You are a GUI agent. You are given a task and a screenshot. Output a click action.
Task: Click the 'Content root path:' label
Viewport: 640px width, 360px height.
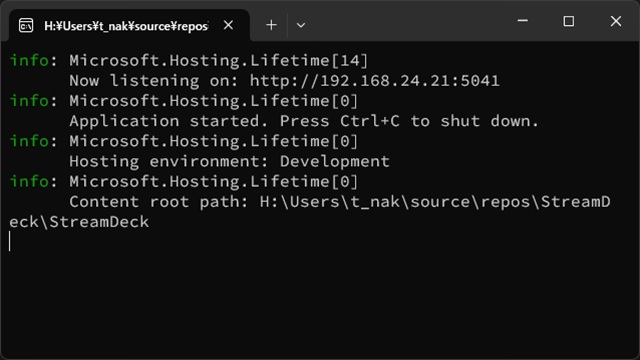[159, 202]
